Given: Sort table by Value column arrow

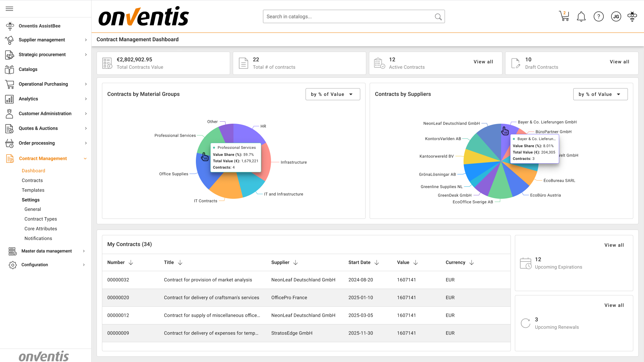Looking at the screenshot, I should pos(416,262).
